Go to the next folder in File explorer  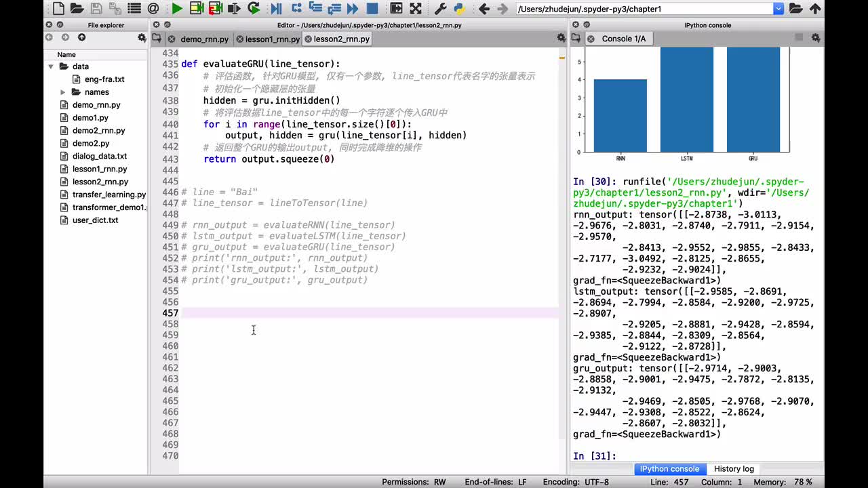click(65, 38)
